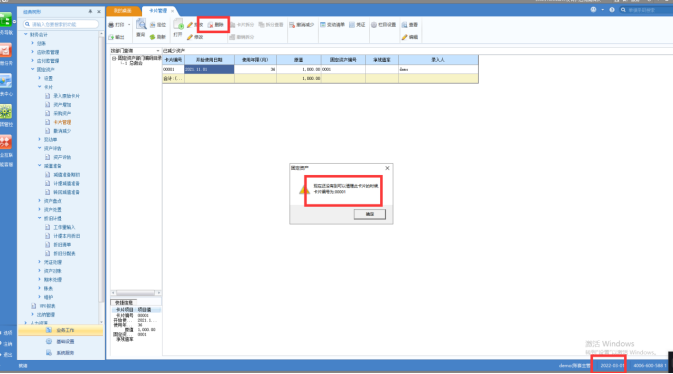Expand the 凭证处理 tree node
The image size is (673, 374).
click(x=39, y=262)
